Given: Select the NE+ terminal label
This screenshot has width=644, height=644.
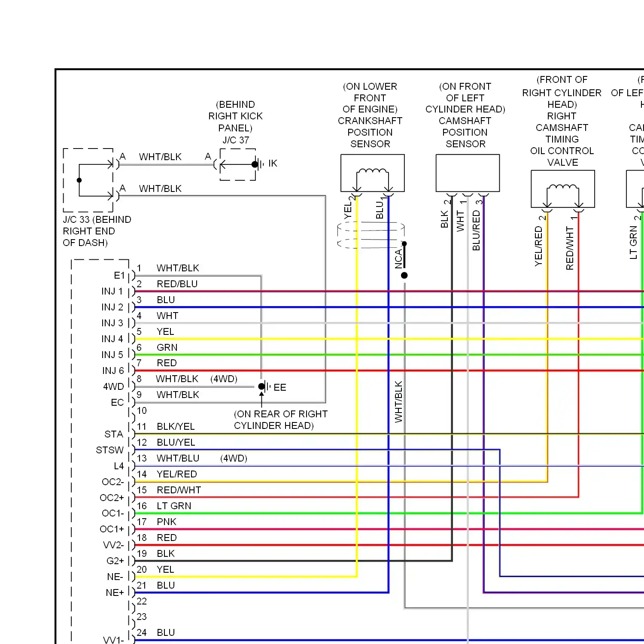Looking at the screenshot, I should [115, 593].
